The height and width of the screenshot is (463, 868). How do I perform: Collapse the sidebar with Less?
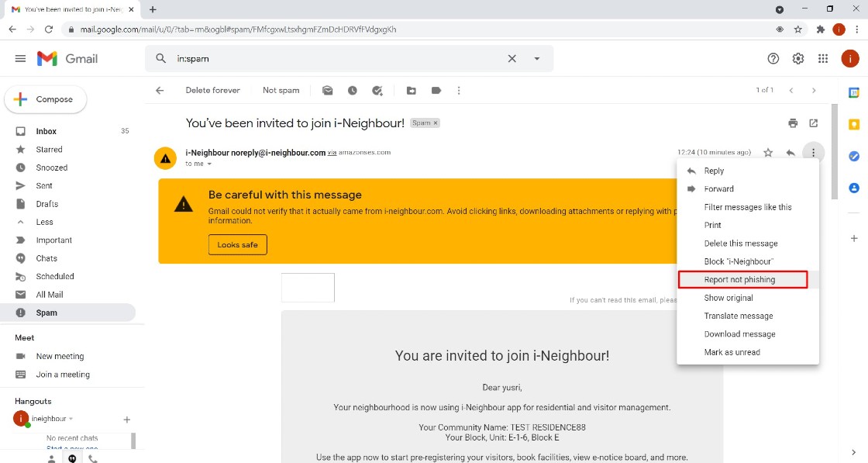(67, 222)
